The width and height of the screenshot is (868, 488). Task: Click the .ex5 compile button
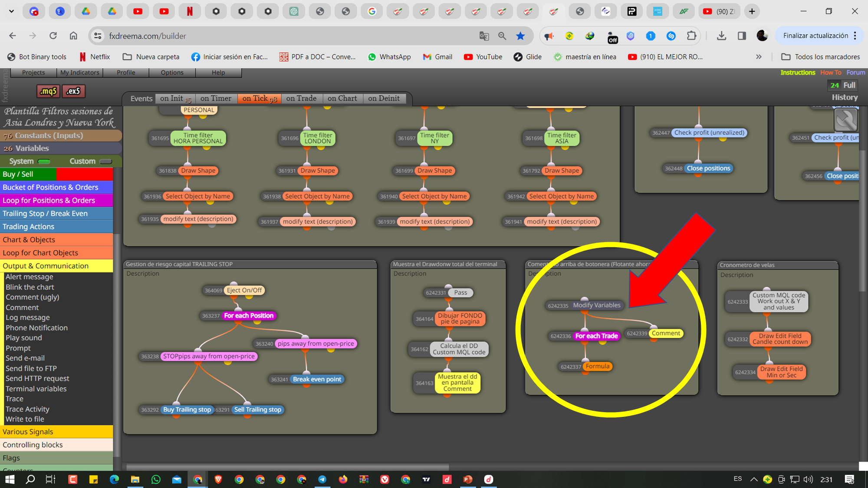pyautogui.click(x=73, y=91)
